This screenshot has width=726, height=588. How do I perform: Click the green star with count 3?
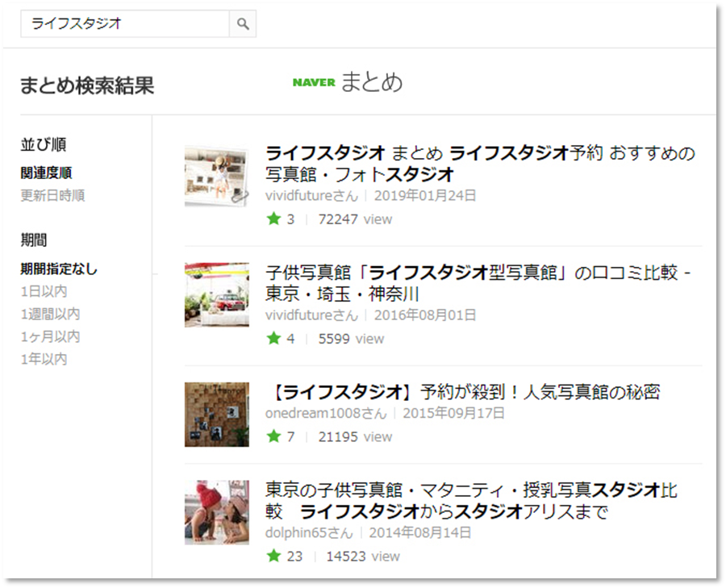click(x=274, y=219)
